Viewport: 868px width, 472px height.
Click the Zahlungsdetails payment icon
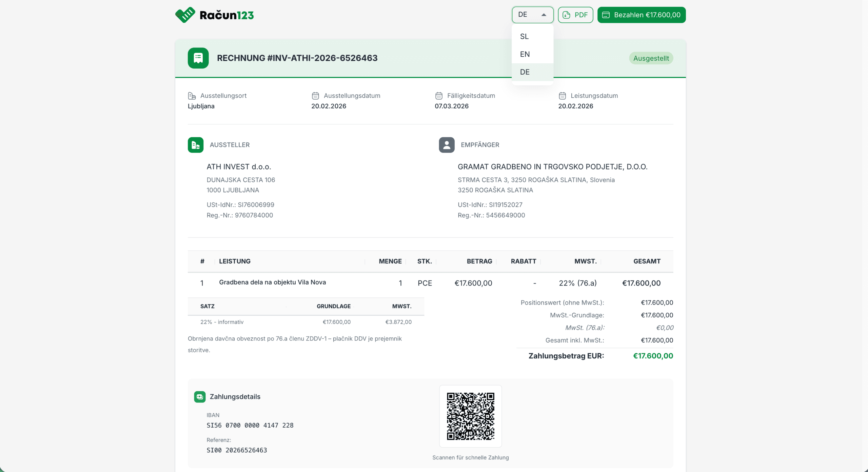pos(200,397)
